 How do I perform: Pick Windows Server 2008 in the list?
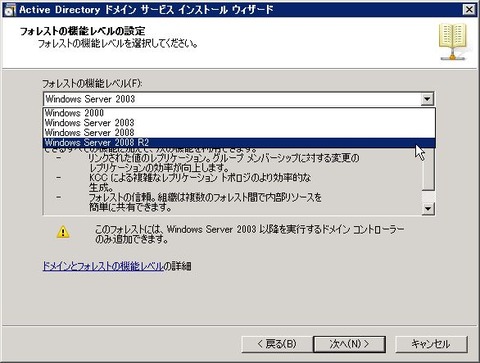click(x=239, y=133)
